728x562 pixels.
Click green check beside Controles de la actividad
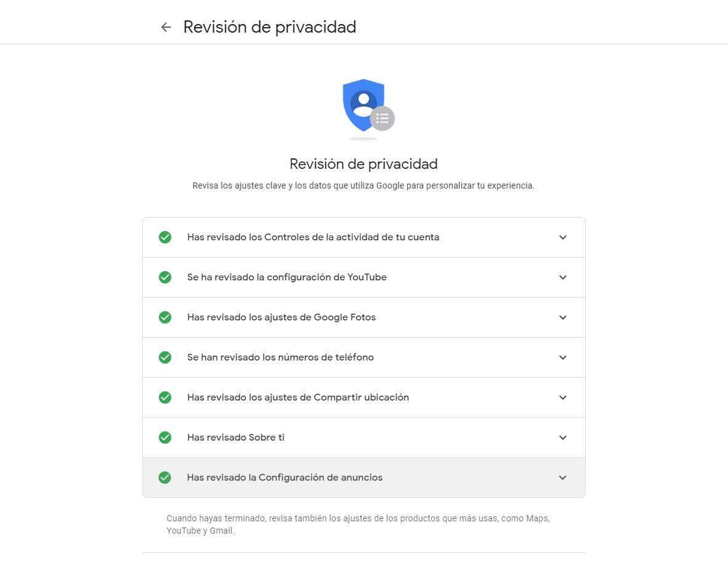165,237
